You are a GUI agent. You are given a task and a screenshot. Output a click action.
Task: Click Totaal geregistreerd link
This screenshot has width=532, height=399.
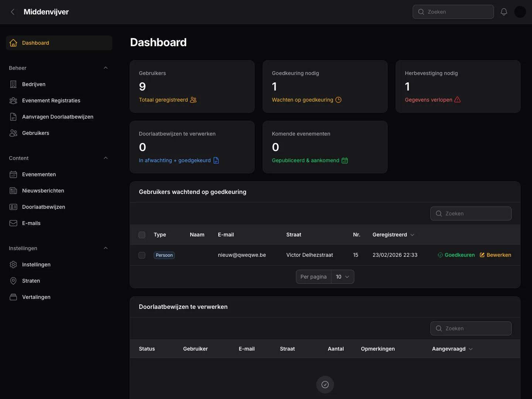click(x=168, y=100)
